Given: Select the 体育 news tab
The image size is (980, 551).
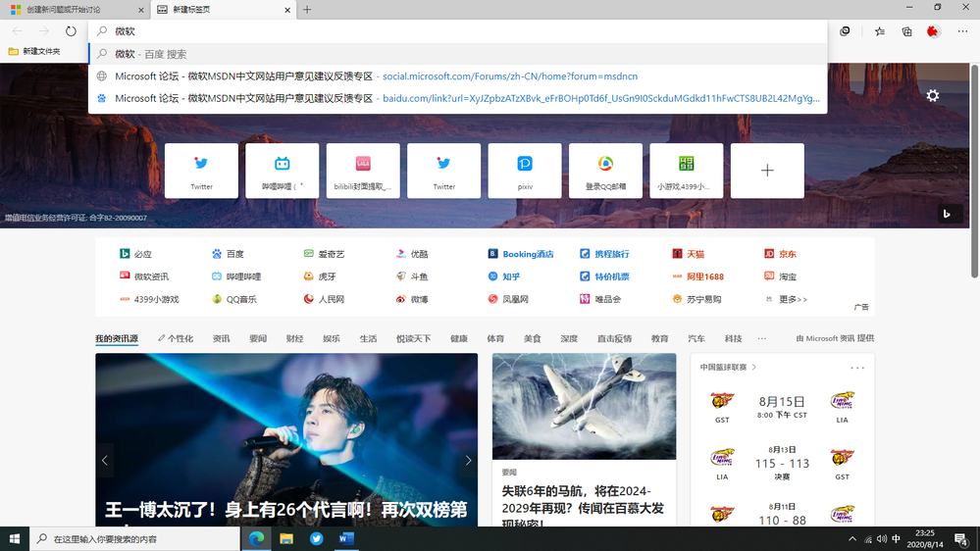Looking at the screenshot, I should (x=495, y=338).
